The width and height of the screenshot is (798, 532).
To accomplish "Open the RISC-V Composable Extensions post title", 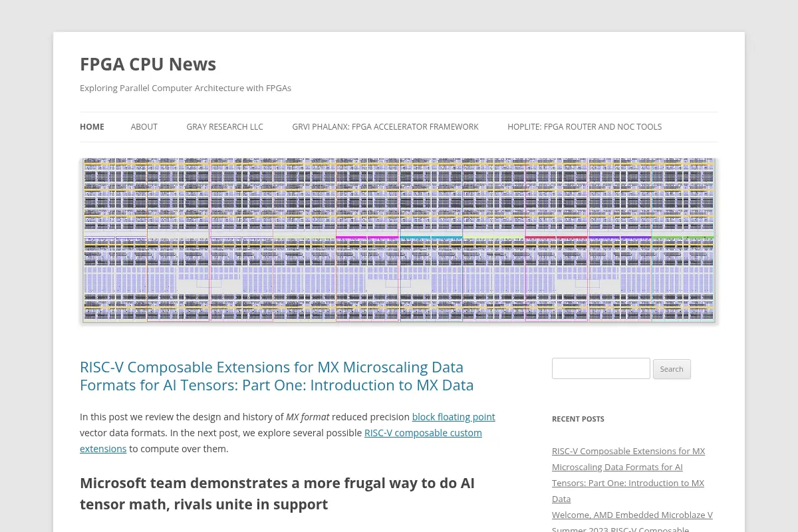I will [x=277, y=376].
